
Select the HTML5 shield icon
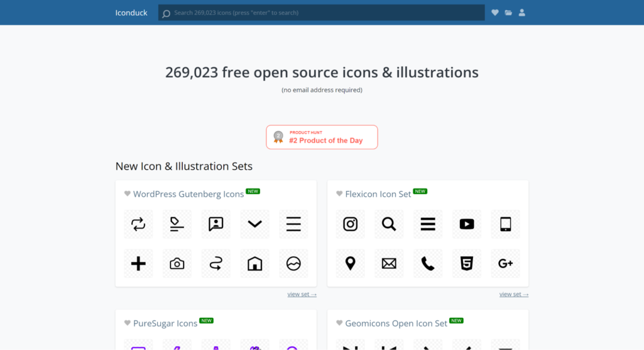pyautogui.click(x=466, y=263)
